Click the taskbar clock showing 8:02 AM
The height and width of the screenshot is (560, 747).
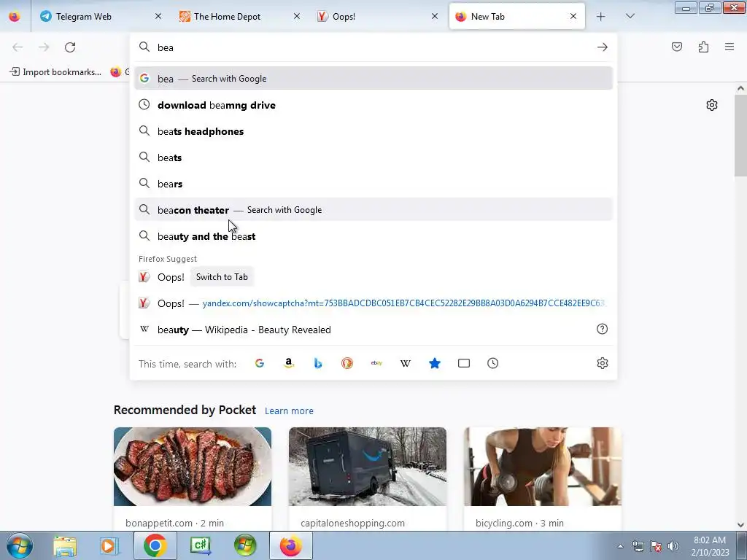[711, 546]
